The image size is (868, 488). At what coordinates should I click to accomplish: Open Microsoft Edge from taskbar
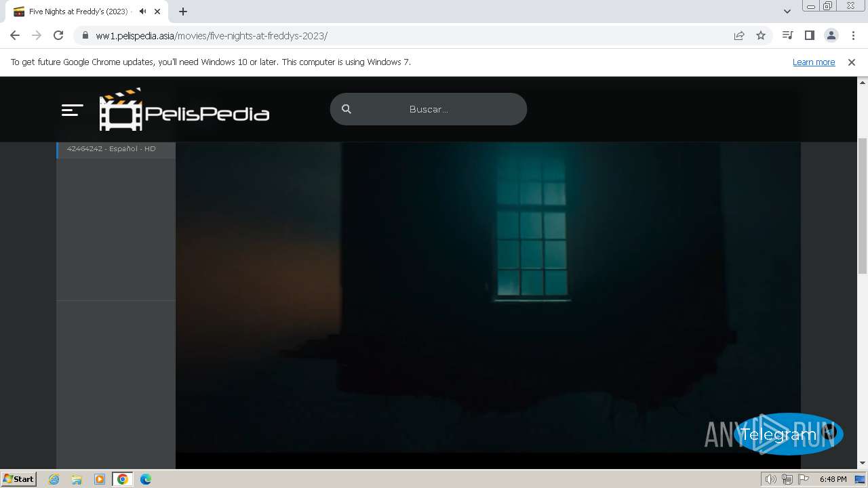click(x=146, y=479)
